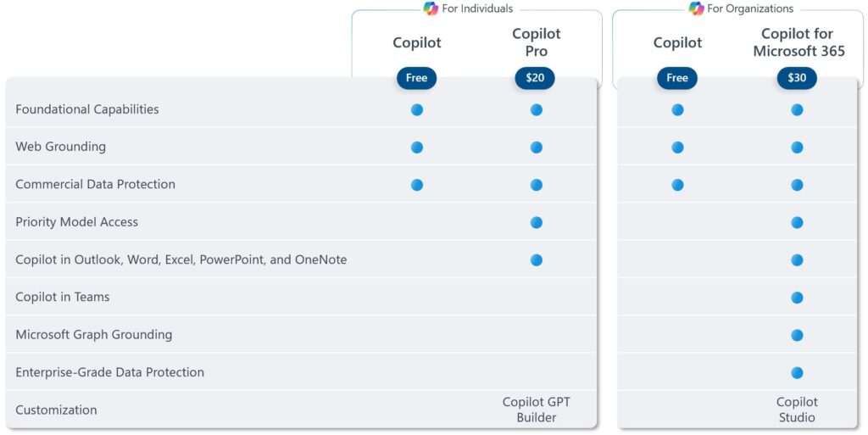Click the Copilot logo beside For Organizations

(697, 8)
